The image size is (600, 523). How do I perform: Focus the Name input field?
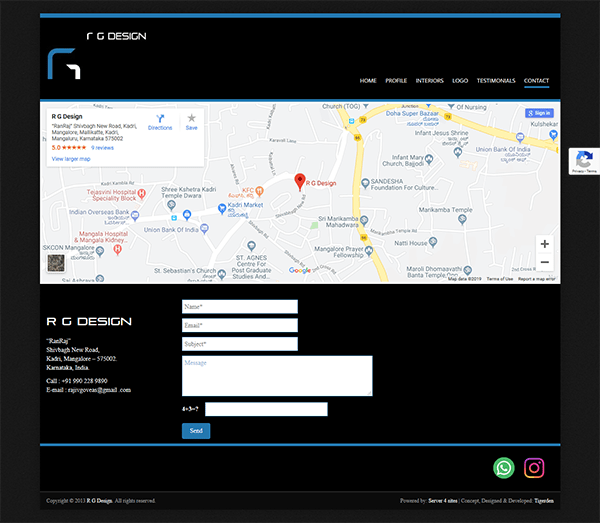coord(240,306)
